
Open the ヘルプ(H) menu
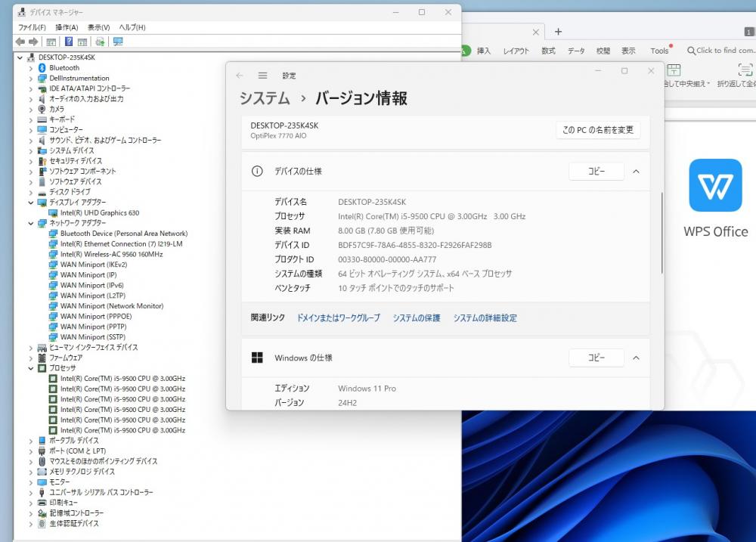[x=132, y=27]
